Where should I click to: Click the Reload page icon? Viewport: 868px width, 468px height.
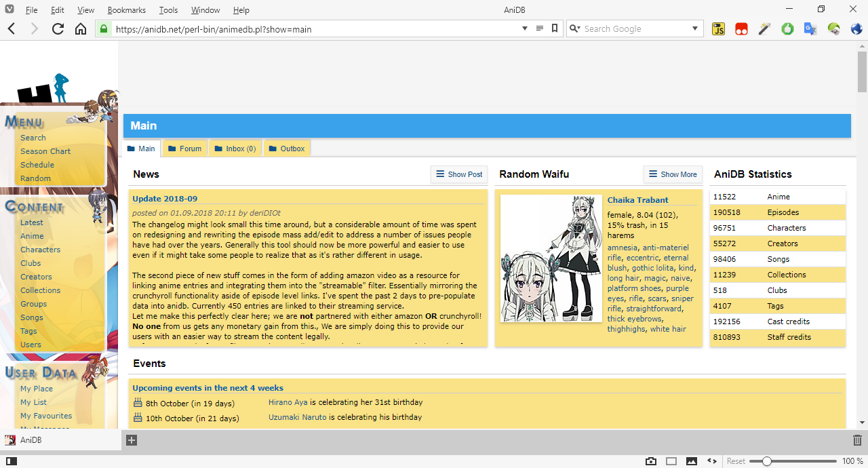(x=58, y=28)
